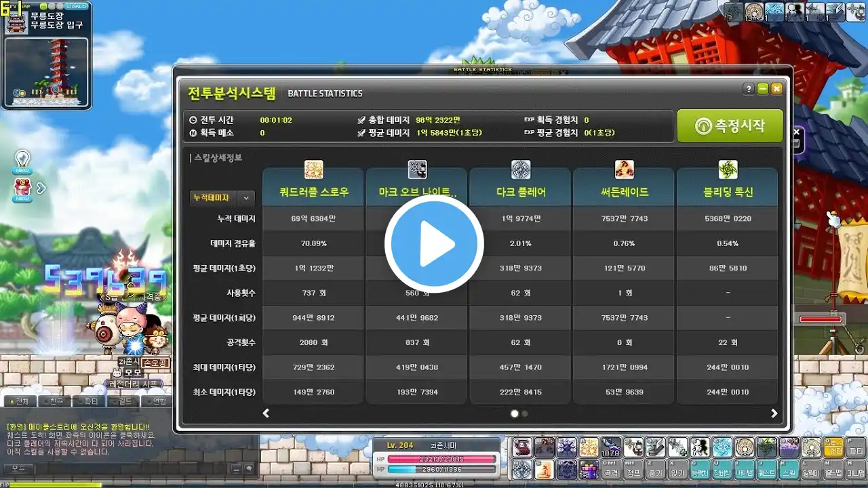This screenshot has width=868, height=488.
Task: Click the 블리딩 톡신 skill icon
Action: tap(728, 169)
